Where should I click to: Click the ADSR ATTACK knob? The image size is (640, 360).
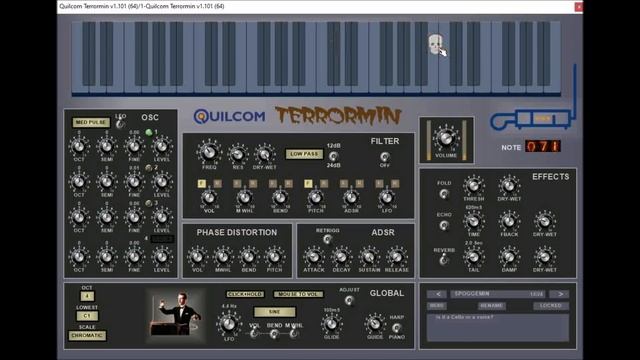coord(313,257)
